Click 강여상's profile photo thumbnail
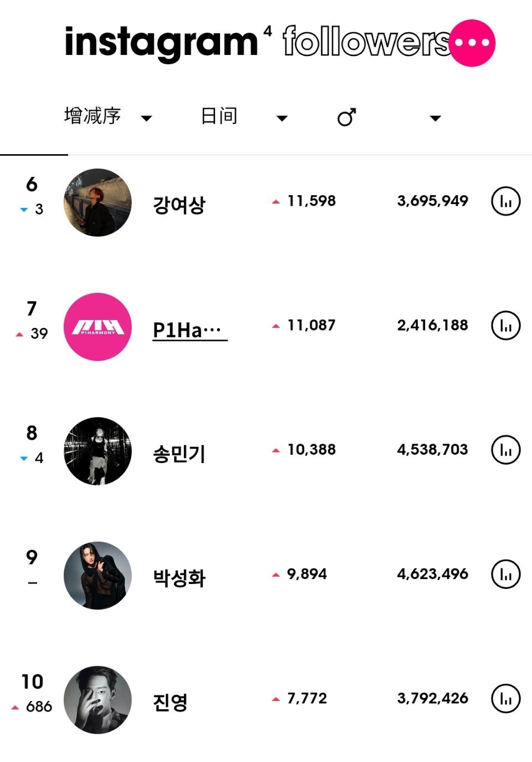Screen dimensions: 532x762 [98, 202]
